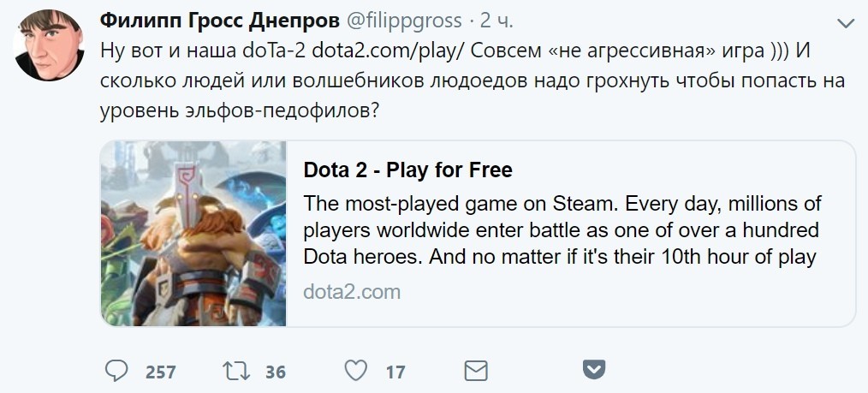Open the @filippgross handle link
The width and height of the screenshot is (868, 393).
(x=404, y=21)
